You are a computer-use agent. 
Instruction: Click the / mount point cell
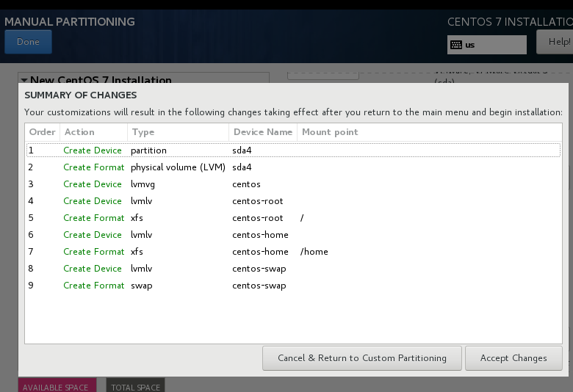[302, 218]
